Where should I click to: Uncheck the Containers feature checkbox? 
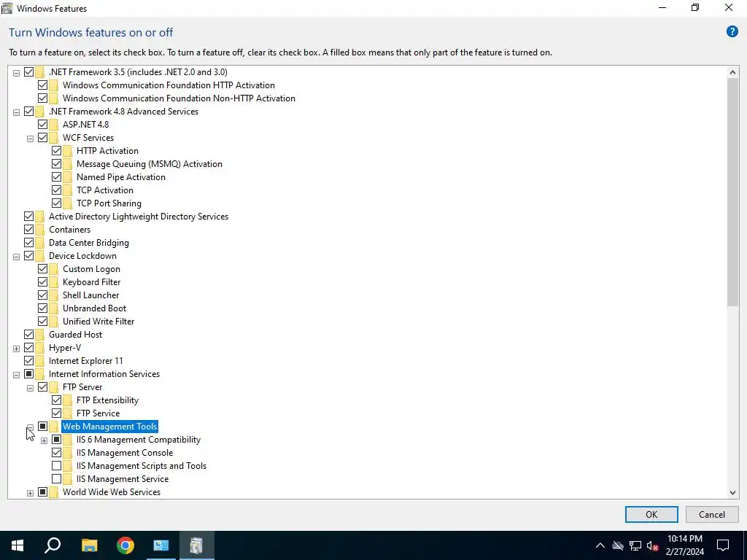point(28,230)
